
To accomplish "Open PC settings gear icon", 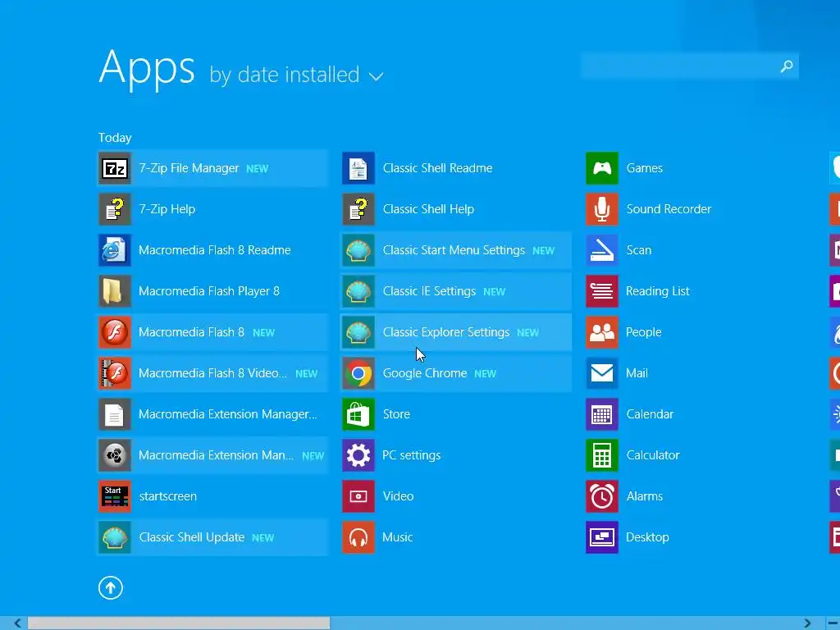I will click(358, 455).
